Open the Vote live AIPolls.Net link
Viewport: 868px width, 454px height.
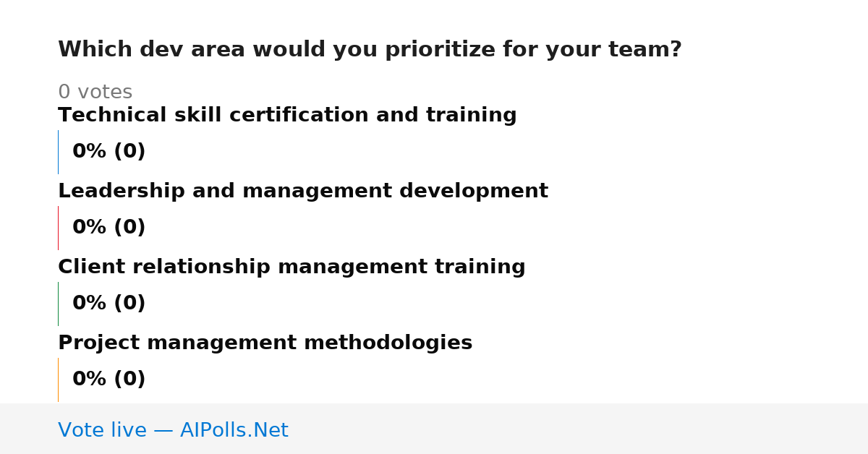173,430
